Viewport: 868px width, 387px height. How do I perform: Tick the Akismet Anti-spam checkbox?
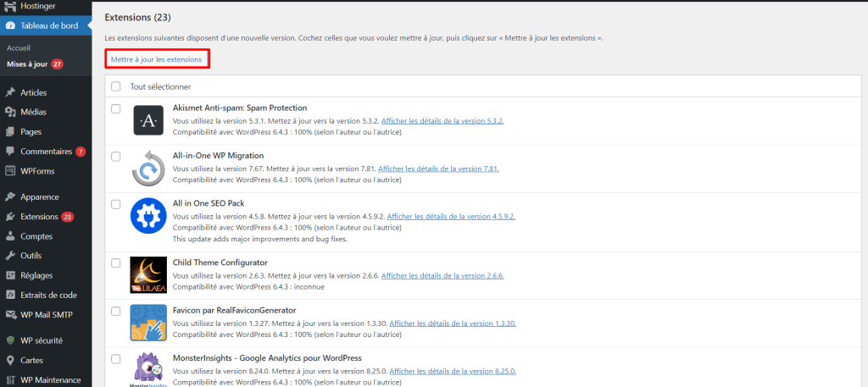click(x=116, y=108)
